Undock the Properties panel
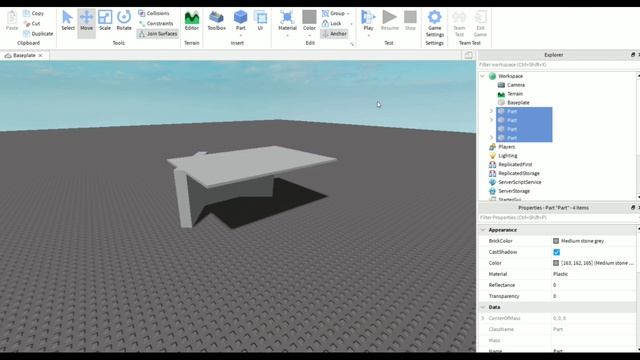 (x=633, y=208)
